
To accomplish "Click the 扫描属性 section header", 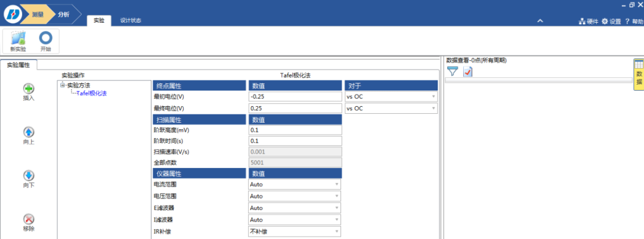I will (199, 120).
